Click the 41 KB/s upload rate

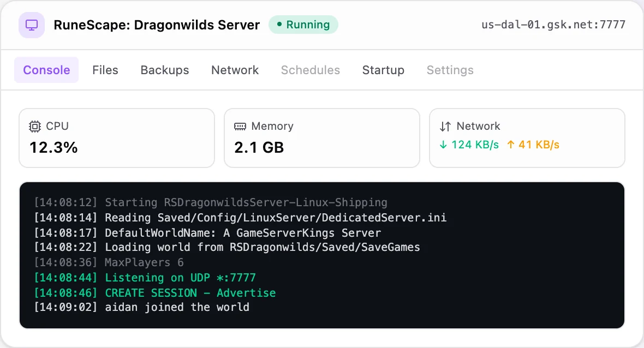click(539, 145)
